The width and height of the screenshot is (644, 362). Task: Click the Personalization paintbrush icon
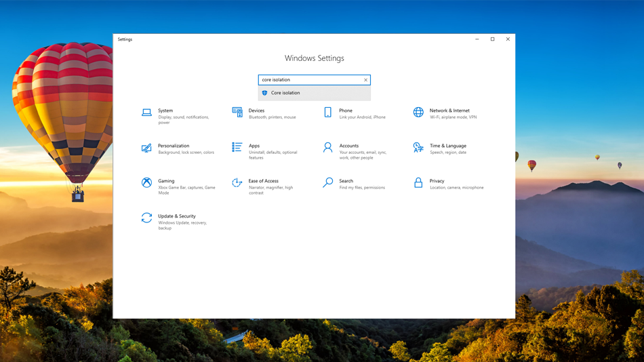pos(146,148)
